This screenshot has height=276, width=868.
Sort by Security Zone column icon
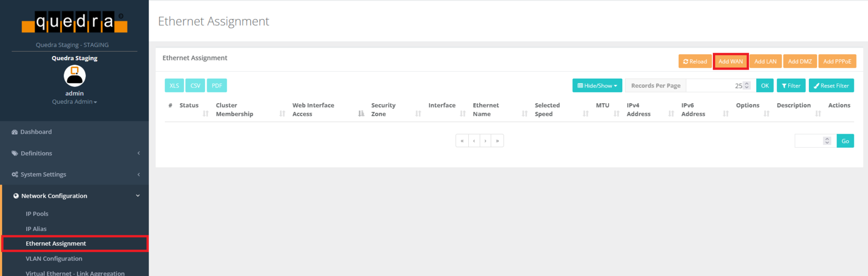418,114
